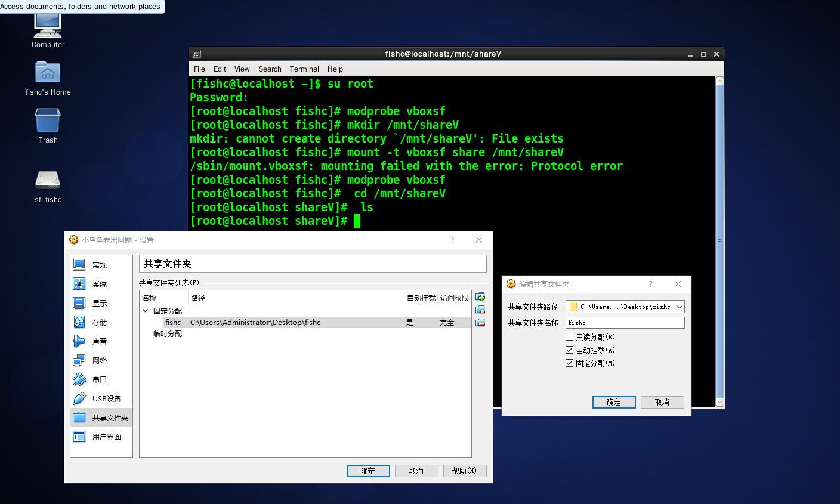Viewport: 840px width, 504px height.
Task: Click 取消 in edit shared folder dialog
Action: (x=662, y=402)
